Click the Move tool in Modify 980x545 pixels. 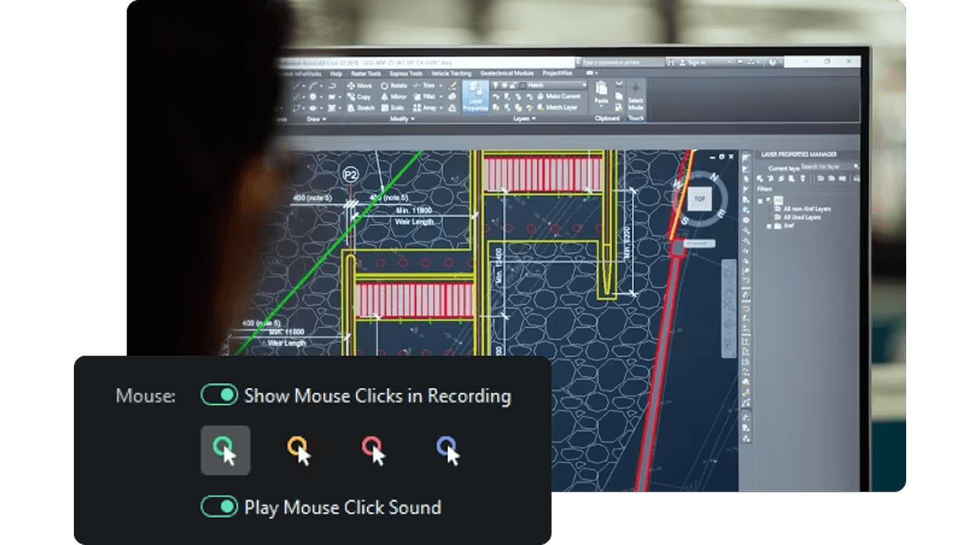[x=359, y=85]
